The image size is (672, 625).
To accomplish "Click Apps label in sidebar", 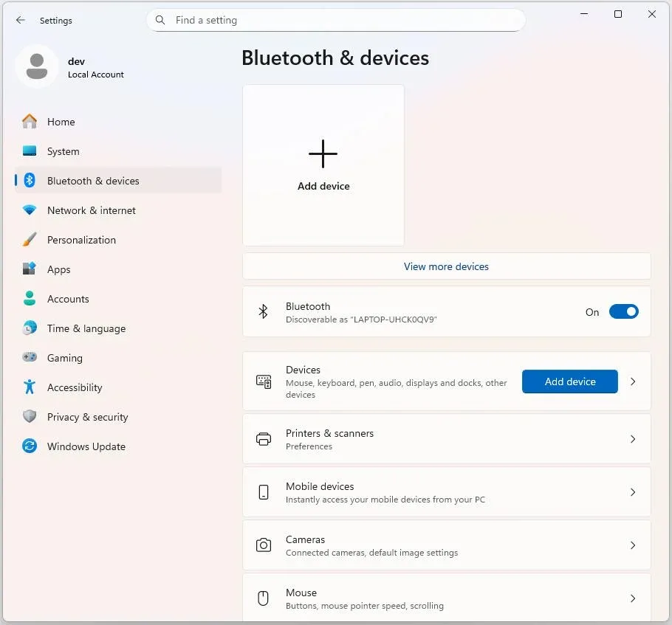I will tap(59, 270).
